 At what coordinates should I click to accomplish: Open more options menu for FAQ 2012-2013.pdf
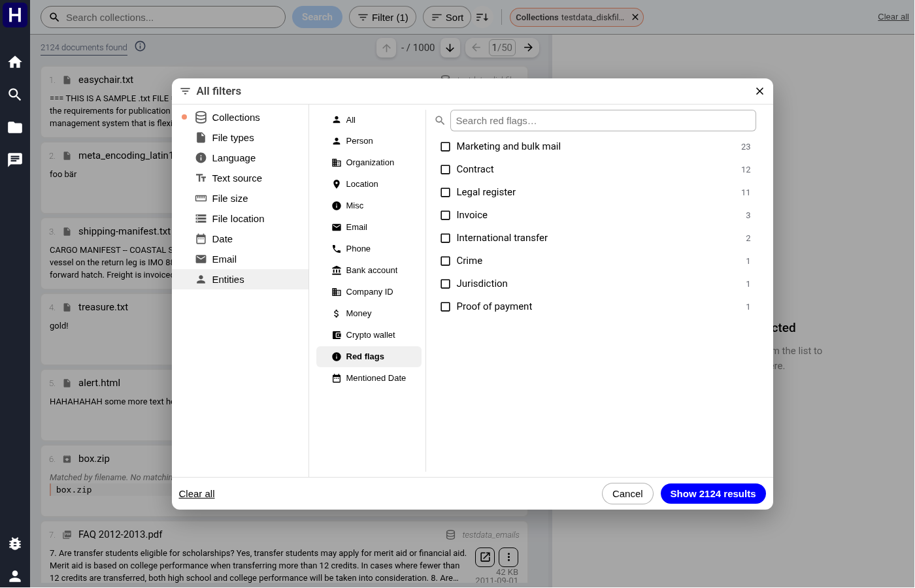tap(508, 557)
